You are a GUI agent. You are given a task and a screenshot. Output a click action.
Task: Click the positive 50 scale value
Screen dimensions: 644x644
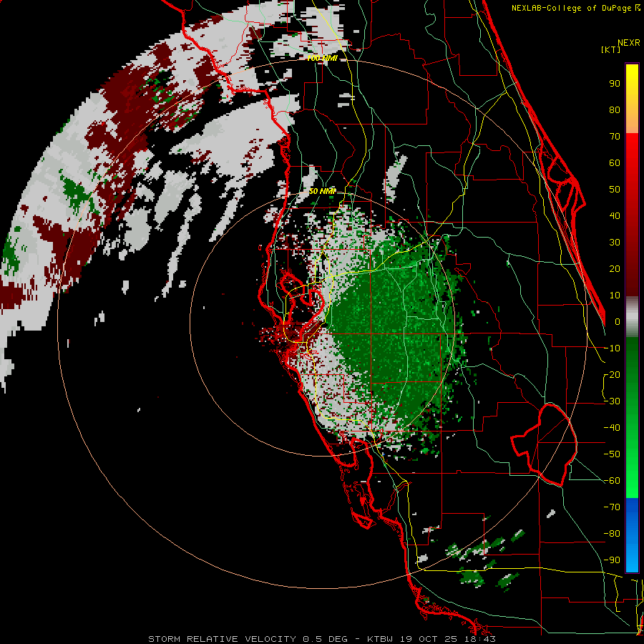(615, 190)
